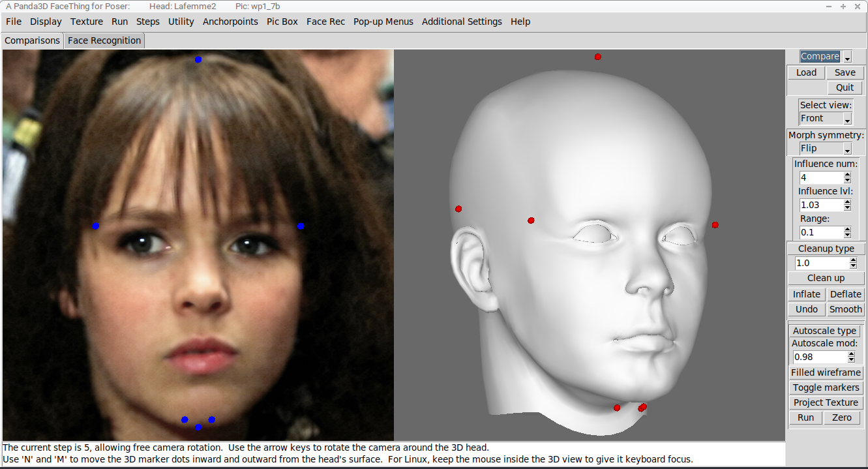Screen dimensions: 868x469
Task: Open the Pop-up Menus menu
Action: [383, 22]
